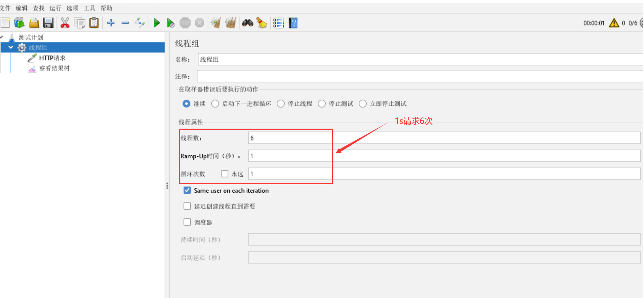The height and width of the screenshot is (298, 644).
Task: Click the Cut scissors icon
Action: click(x=65, y=23)
